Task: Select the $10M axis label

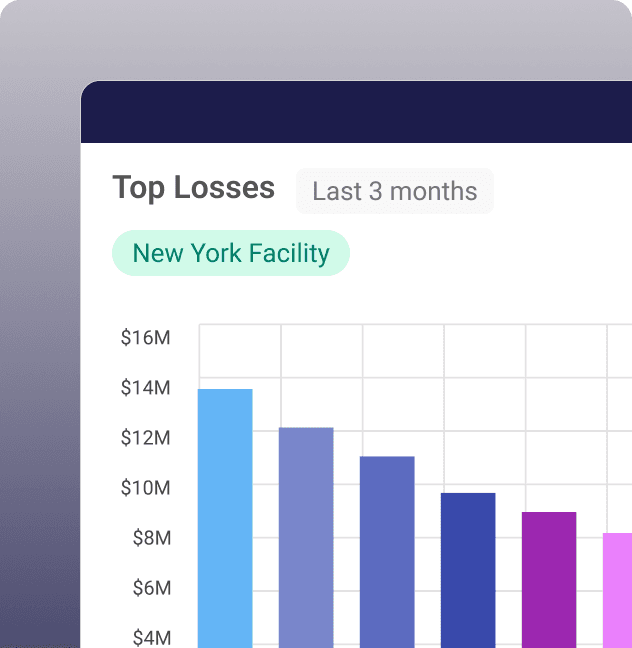Action: pyautogui.click(x=145, y=488)
